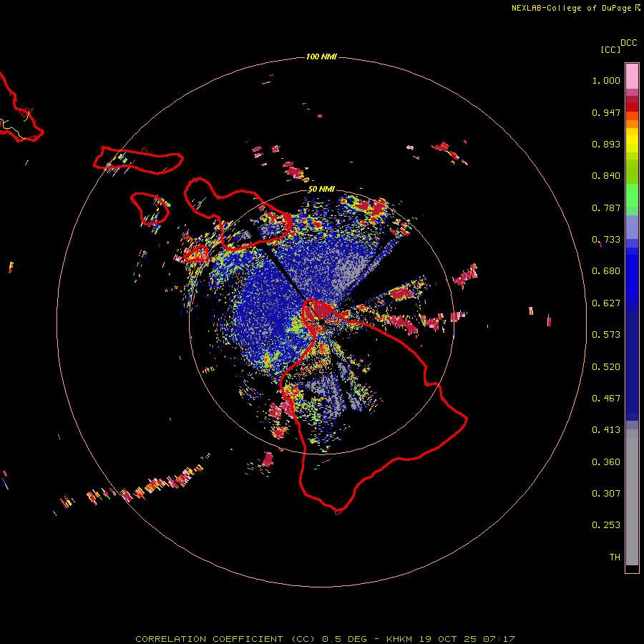Click the 0.787 value on the color scale

[606, 208]
